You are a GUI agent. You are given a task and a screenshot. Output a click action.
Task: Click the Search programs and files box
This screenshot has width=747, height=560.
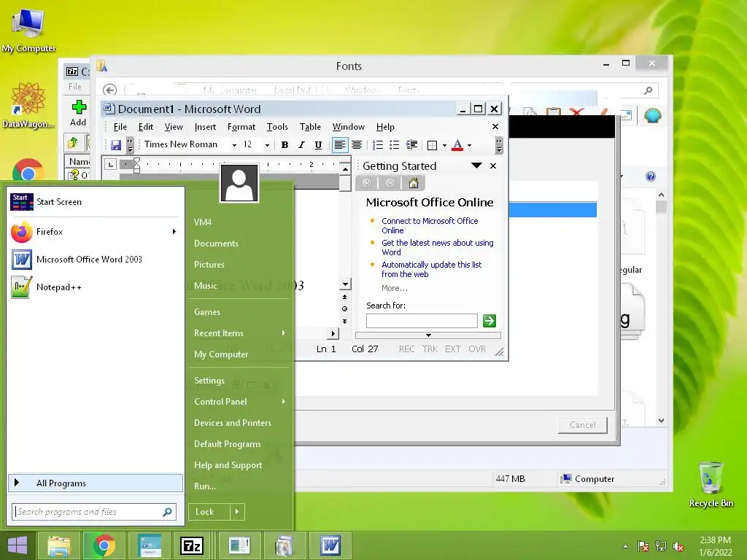pyautogui.click(x=94, y=512)
